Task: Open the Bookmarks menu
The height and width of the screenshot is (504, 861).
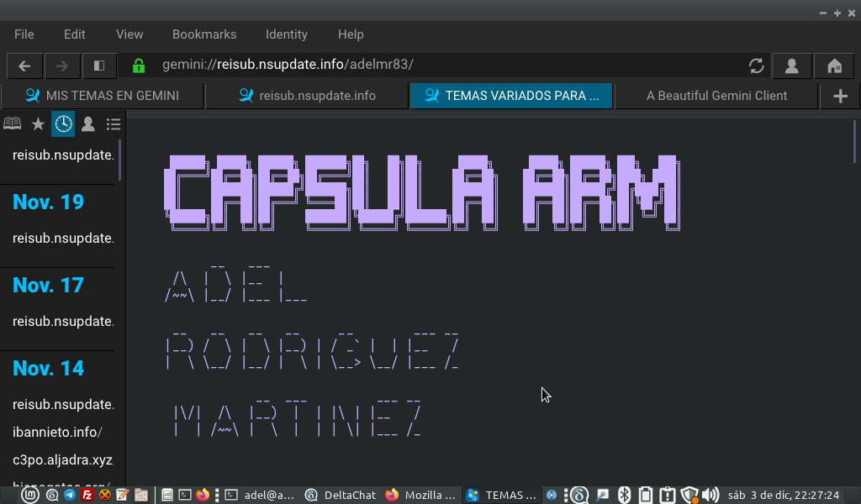Action: coord(204,34)
